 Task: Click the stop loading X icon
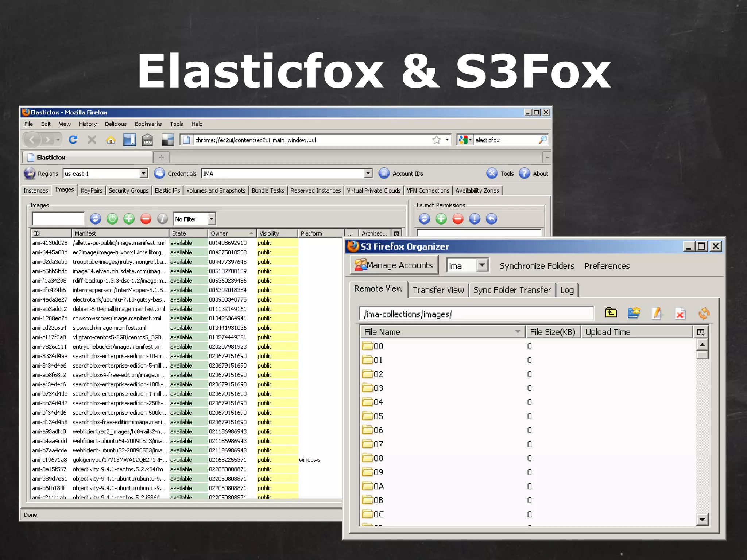[92, 140]
